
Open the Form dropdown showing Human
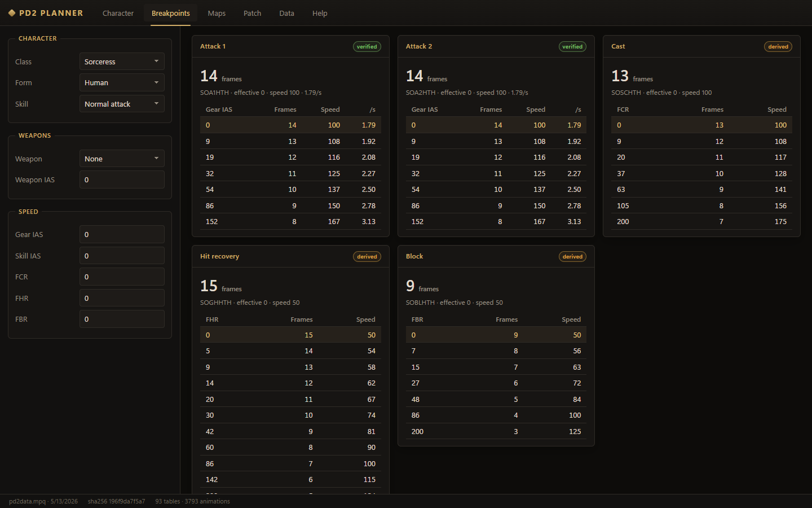(x=122, y=82)
